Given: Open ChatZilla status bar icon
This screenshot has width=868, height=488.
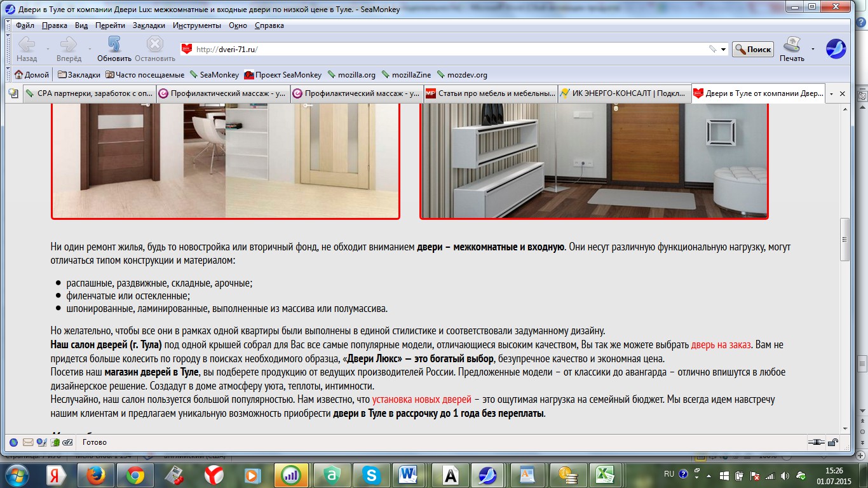Looking at the screenshot, I should [68, 442].
